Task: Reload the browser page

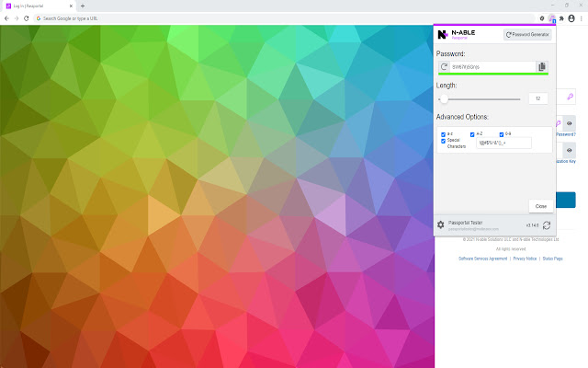Action: point(26,17)
